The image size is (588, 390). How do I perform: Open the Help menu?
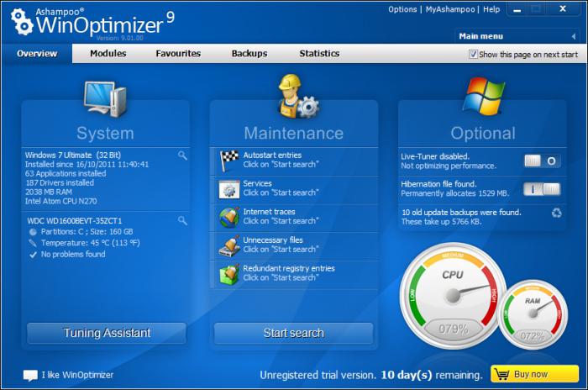[491, 9]
